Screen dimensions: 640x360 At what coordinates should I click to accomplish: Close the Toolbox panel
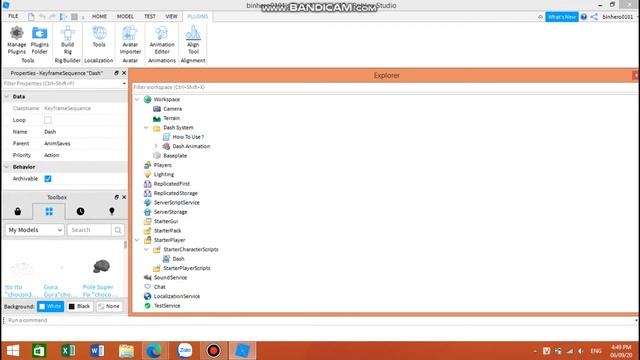(124, 197)
